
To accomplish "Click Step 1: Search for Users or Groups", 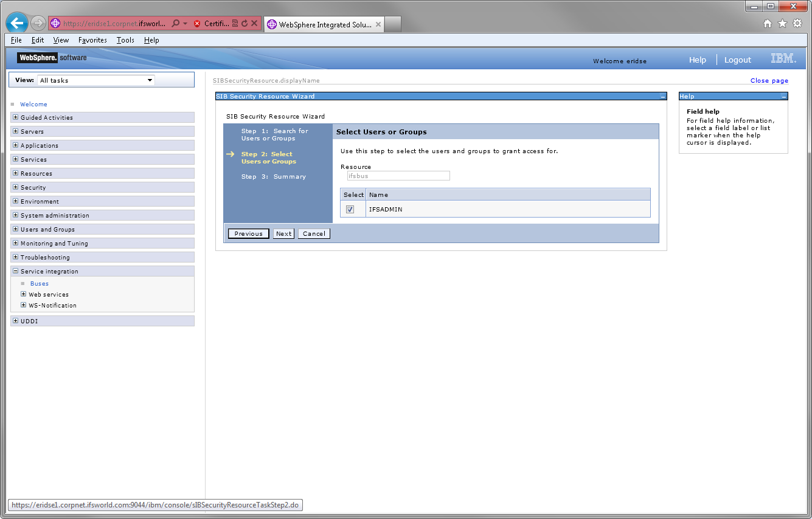I will click(275, 135).
